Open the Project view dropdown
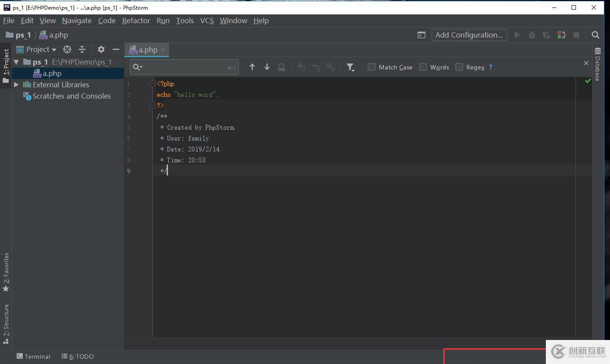610x364 pixels. coord(41,49)
